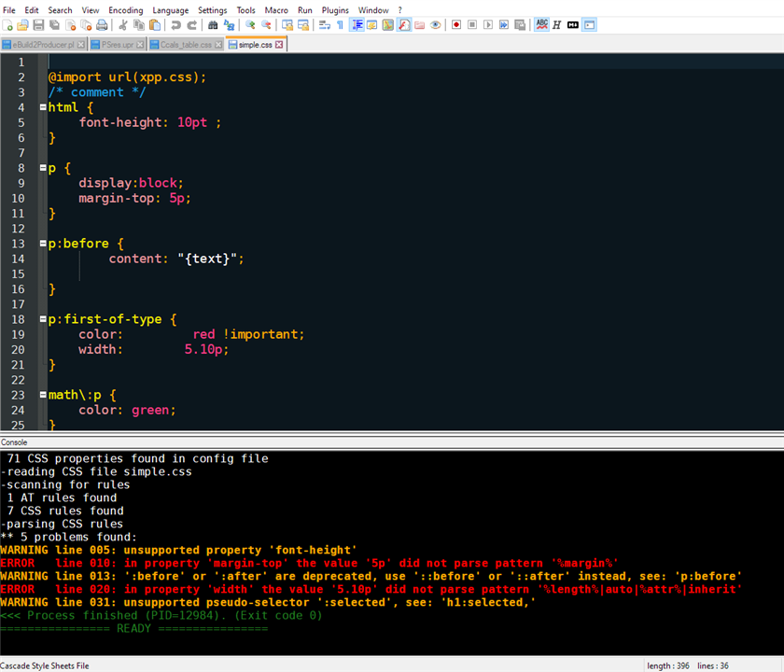The width and height of the screenshot is (784, 672).
Task: Click the Save recorded macro icon
Action: click(520, 25)
